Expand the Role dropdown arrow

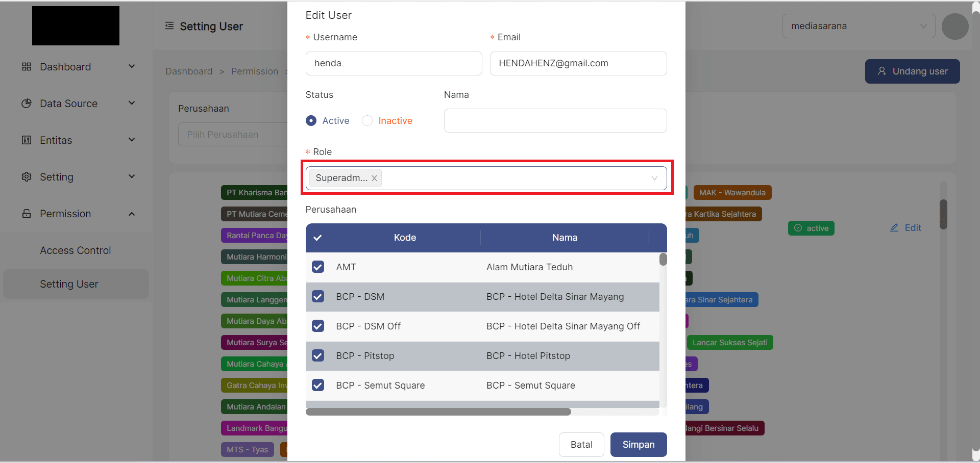654,178
